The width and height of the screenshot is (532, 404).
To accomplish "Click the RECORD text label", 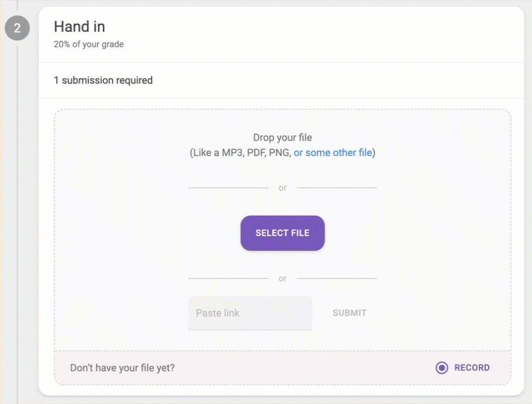I will (472, 368).
